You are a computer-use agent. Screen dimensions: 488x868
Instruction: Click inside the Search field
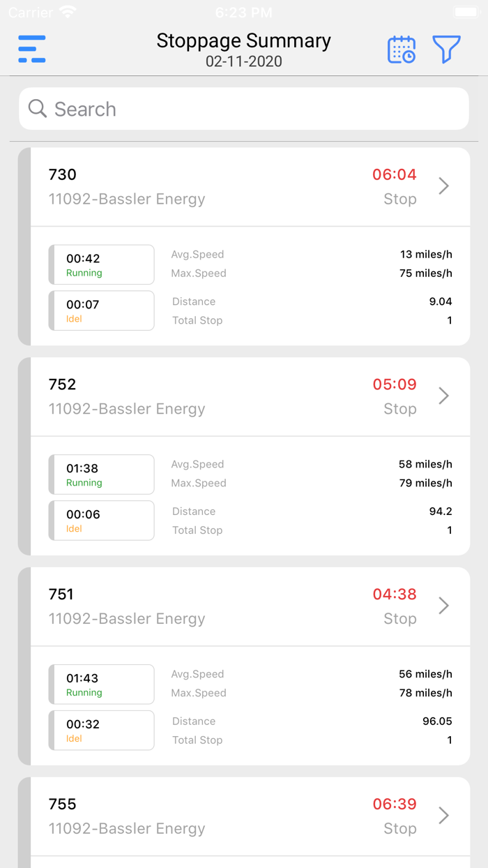click(244, 109)
